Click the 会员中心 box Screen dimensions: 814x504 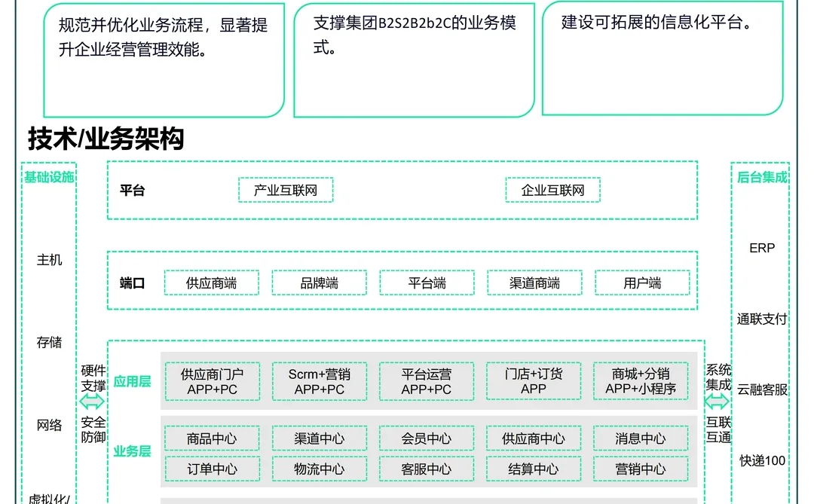[426, 438]
